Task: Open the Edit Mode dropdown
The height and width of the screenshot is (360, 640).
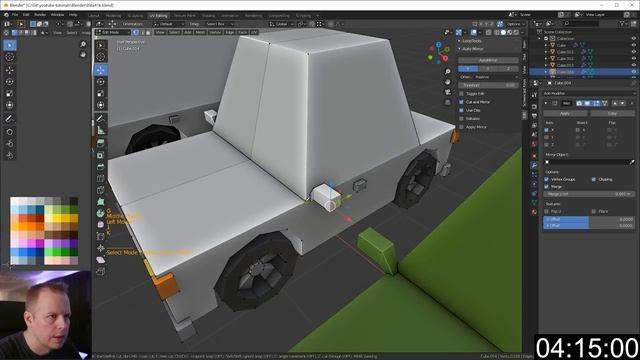Action: (113, 32)
